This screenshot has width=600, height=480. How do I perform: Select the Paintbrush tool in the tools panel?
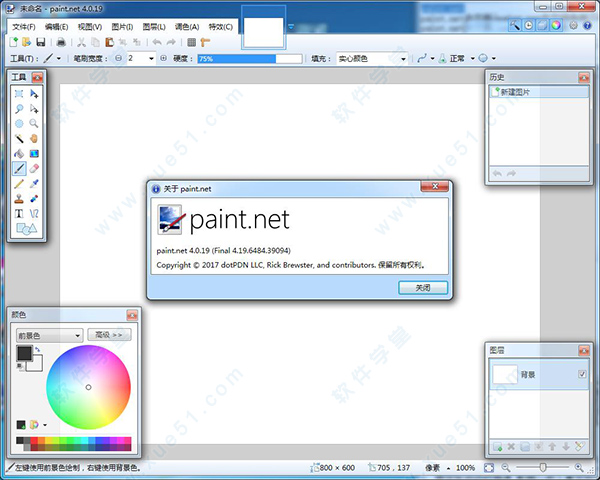pyautogui.click(x=19, y=169)
